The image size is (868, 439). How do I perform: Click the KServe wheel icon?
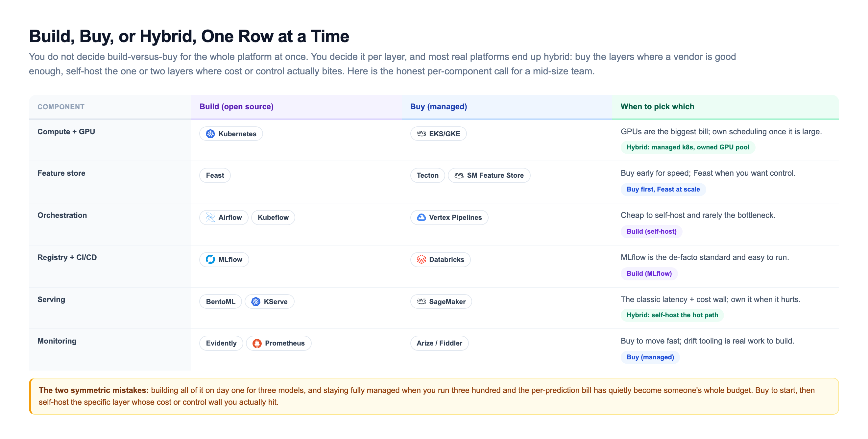(x=256, y=301)
